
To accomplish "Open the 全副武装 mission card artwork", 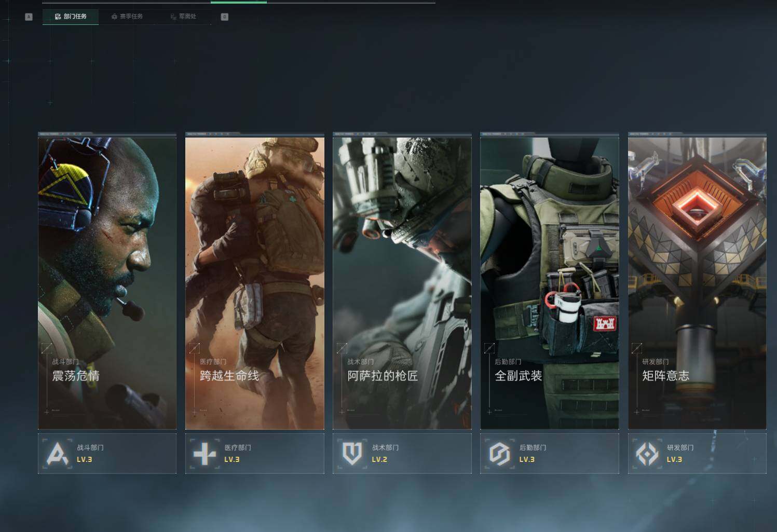I will click(x=550, y=283).
